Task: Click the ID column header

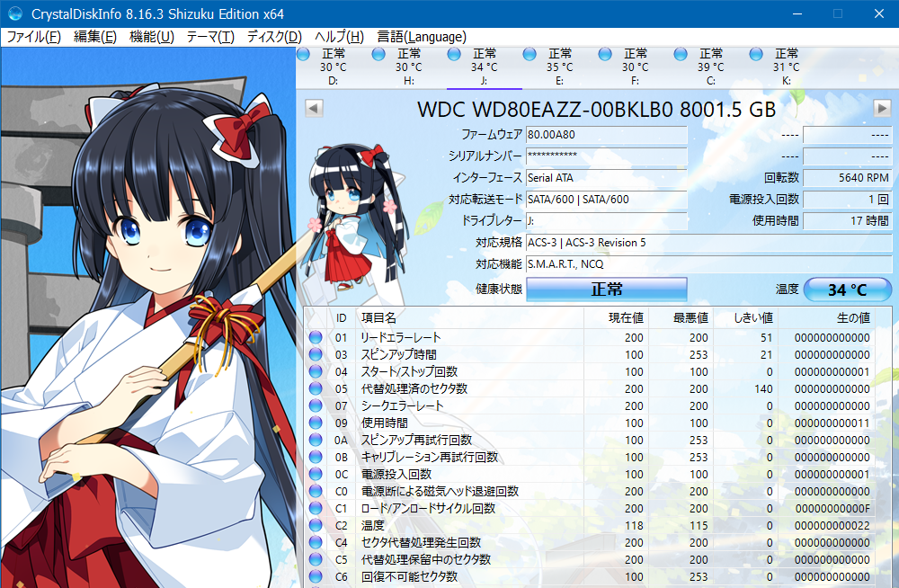Action: click(341, 317)
